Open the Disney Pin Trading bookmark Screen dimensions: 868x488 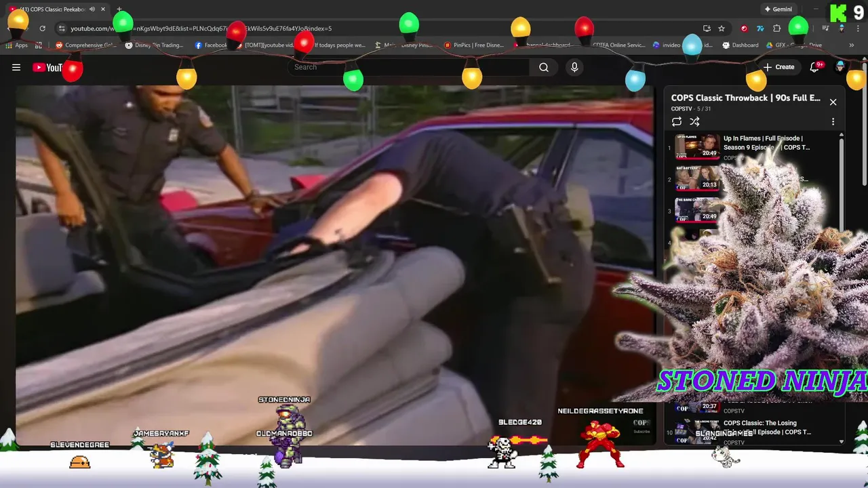coord(155,45)
